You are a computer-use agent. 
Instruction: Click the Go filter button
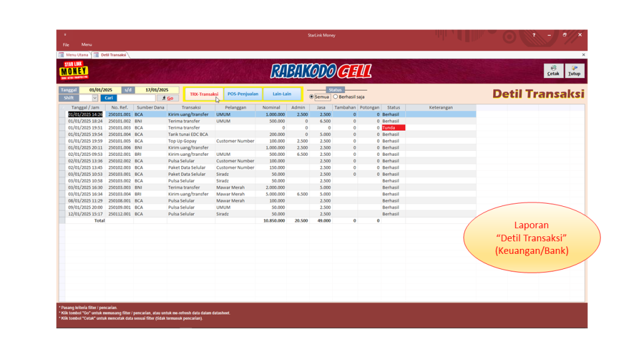[x=167, y=98]
